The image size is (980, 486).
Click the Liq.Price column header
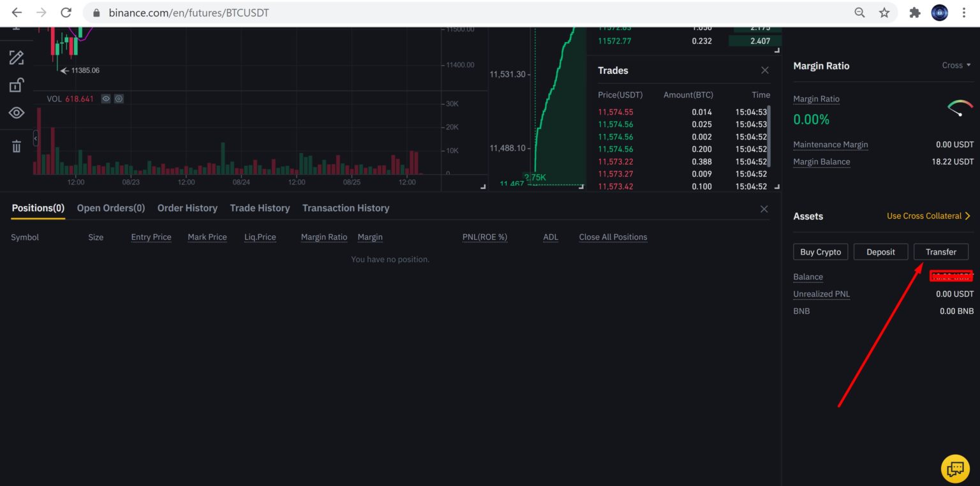[260, 237]
